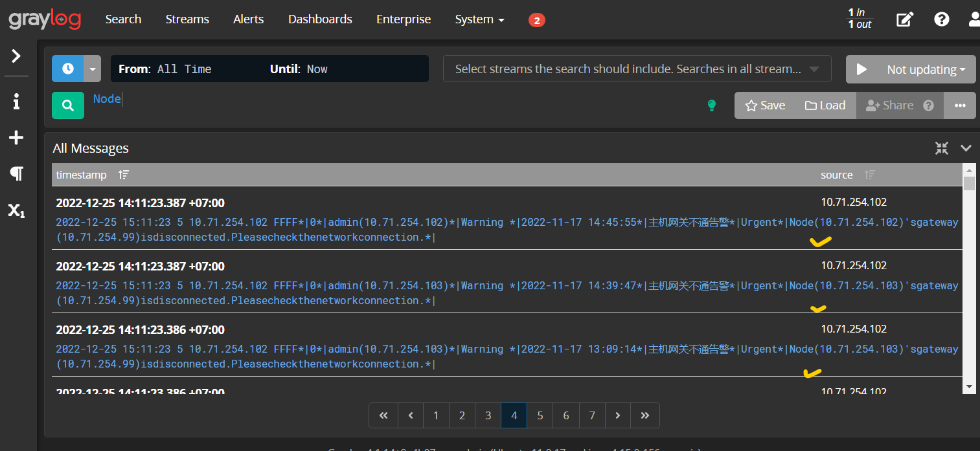Jump to first page of results
980x451 pixels.
pyautogui.click(x=383, y=415)
